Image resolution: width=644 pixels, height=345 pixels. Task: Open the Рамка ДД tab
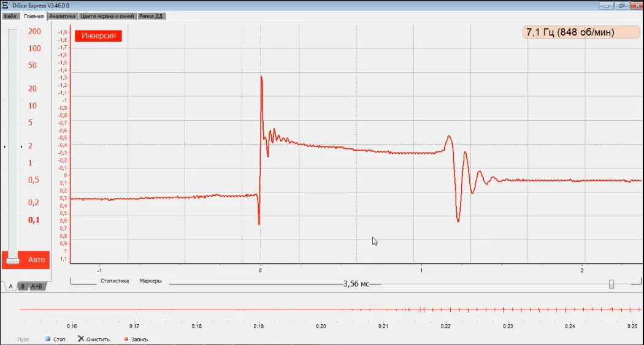[151, 16]
